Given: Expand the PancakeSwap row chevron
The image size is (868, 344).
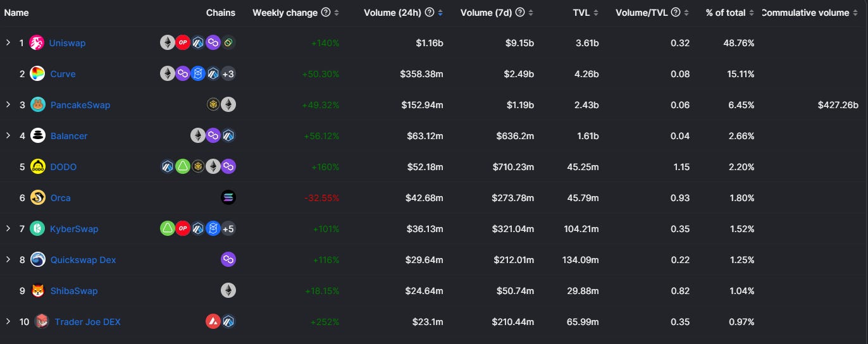Looking at the screenshot, I should coord(8,105).
